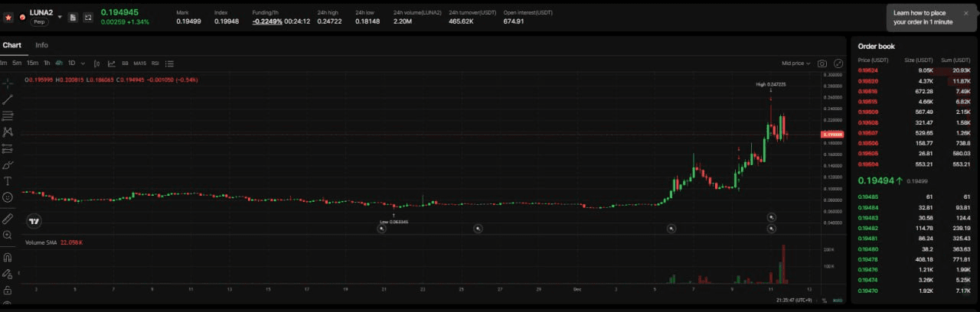Screen dimensions: 980x312
Task: Set timeframe to 15m
Action: click(x=32, y=63)
